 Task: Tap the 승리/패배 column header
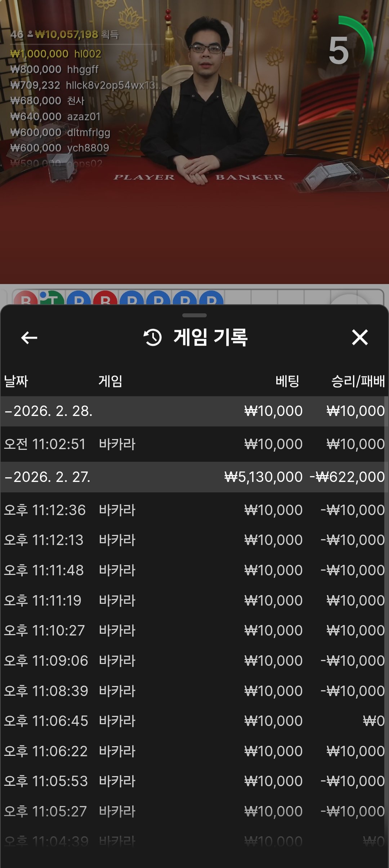(x=358, y=381)
